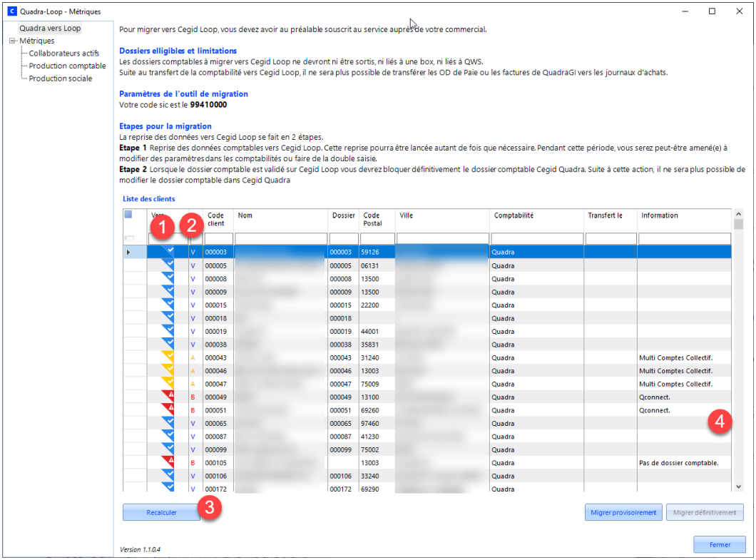Tick the selection cell for client 000015 row
This screenshot has width=756, height=560.
(135, 305)
